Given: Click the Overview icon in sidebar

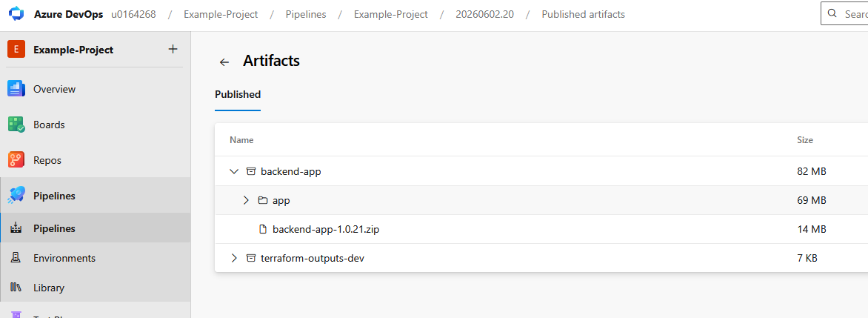Looking at the screenshot, I should click(x=16, y=89).
